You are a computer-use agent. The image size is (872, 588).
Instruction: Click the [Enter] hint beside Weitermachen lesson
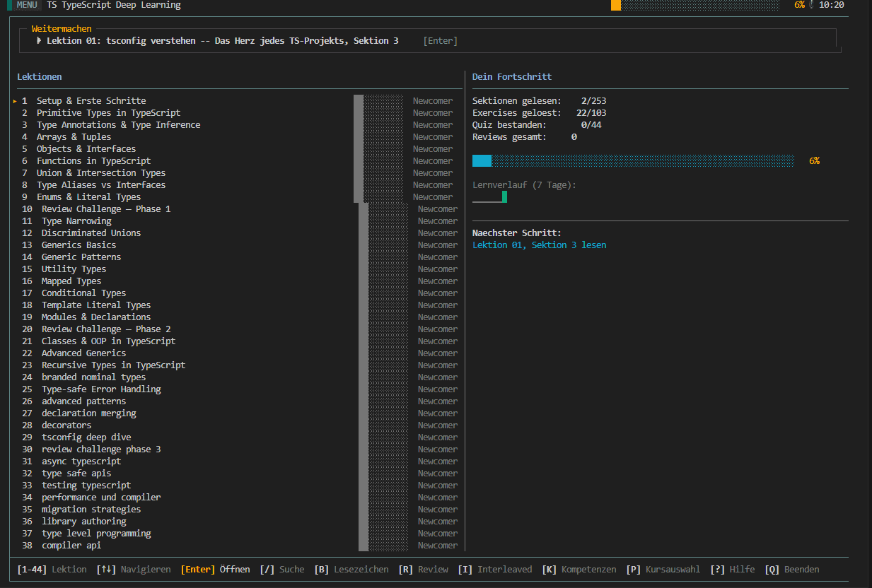click(x=440, y=41)
